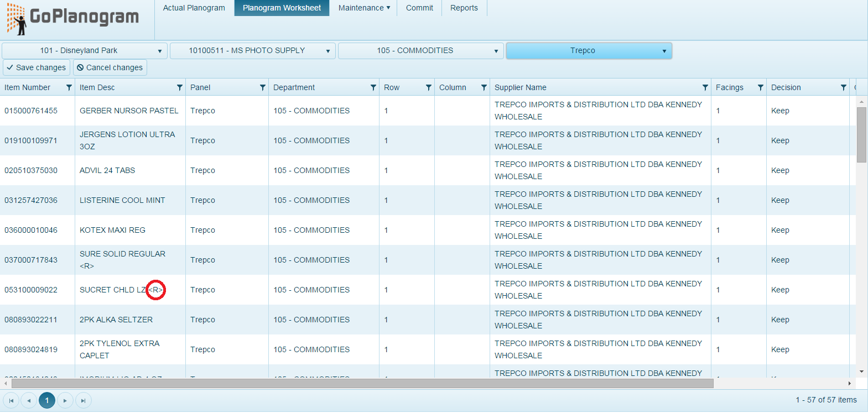
Task: Click the Keep decision for GERBER NURSOR PASTEL
Action: [x=780, y=111]
